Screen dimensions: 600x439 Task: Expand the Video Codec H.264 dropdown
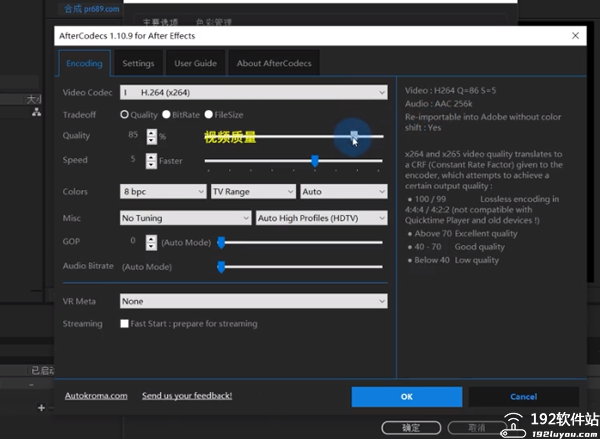click(254, 93)
